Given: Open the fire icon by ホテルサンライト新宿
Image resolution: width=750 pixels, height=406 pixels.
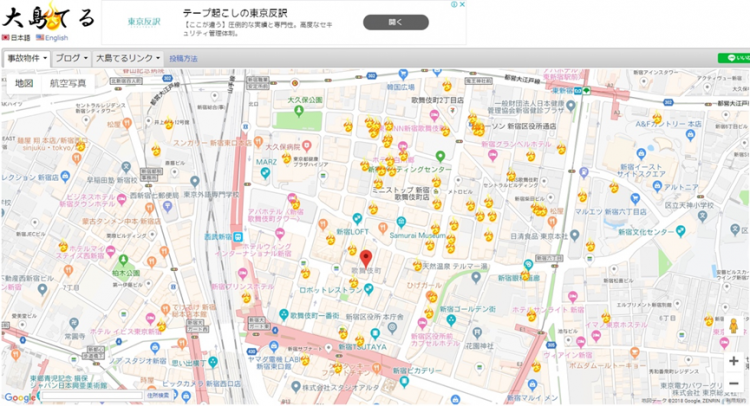Looking at the screenshot, I should click(x=531, y=315).
